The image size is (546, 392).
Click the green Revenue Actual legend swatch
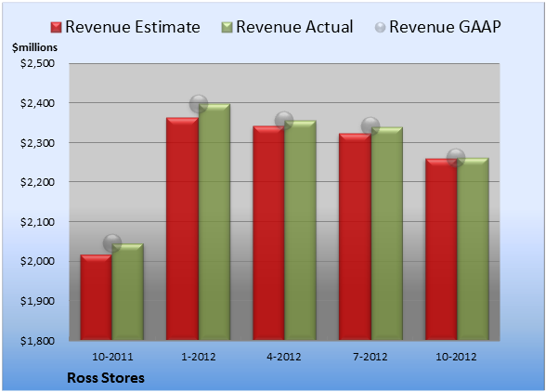(227, 27)
